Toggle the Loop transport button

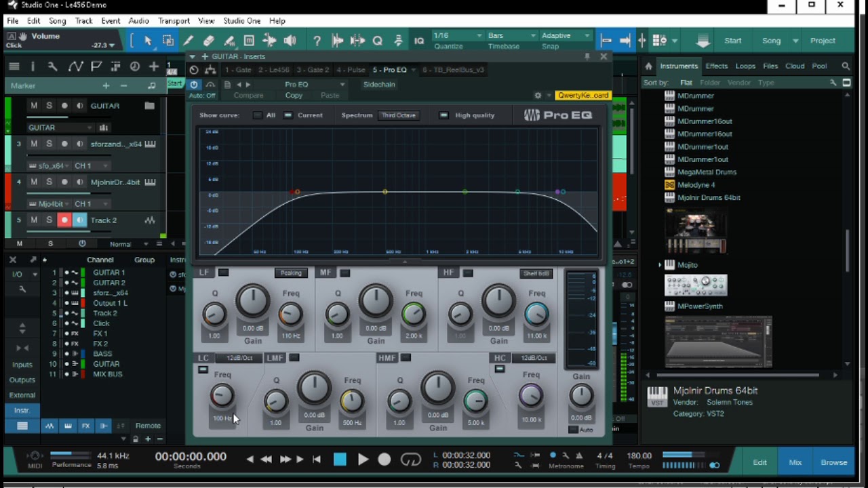(410, 460)
